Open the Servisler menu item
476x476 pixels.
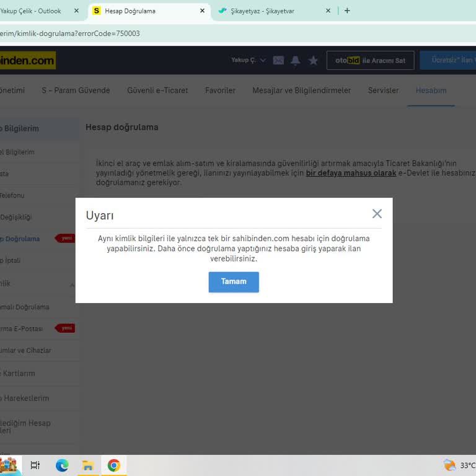[x=383, y=90]
